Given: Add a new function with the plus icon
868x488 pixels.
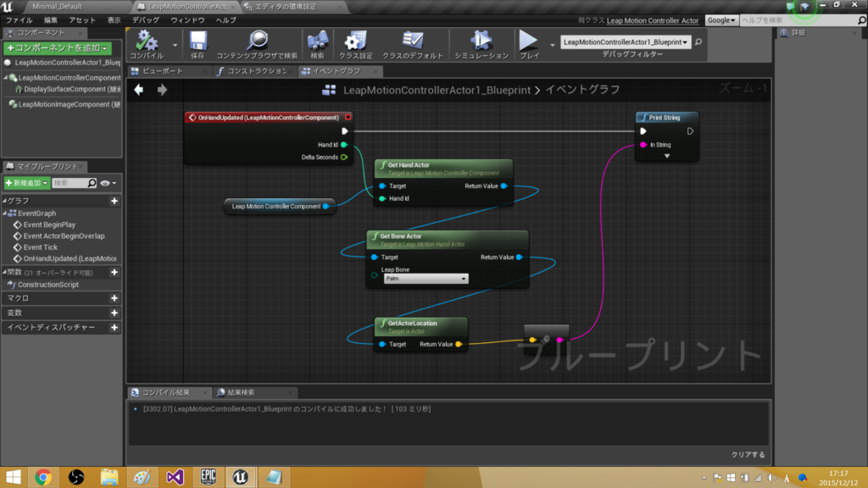Looking at the screenshot, I should point(114,272).
